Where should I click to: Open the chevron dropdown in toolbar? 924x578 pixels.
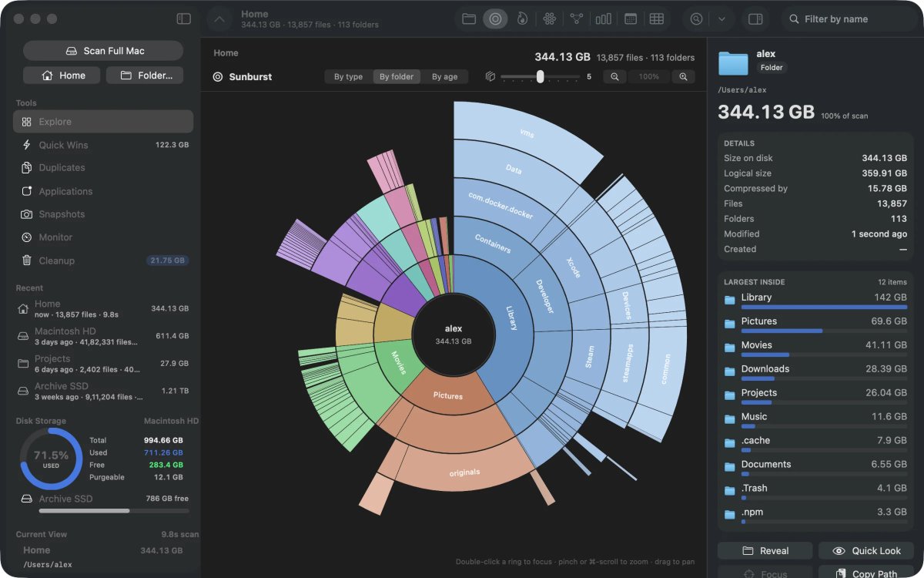click(721, 18)
